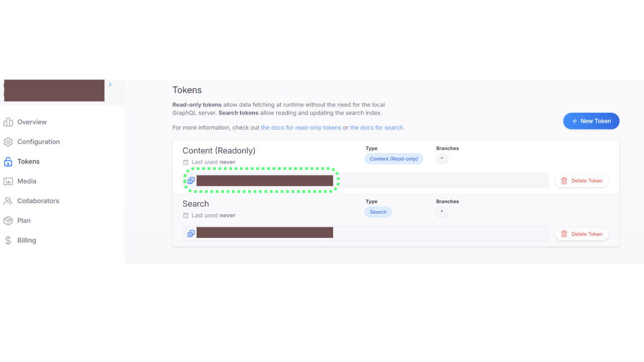
Task: Copy the Content (Readonly) token
Action: point(191,180)
